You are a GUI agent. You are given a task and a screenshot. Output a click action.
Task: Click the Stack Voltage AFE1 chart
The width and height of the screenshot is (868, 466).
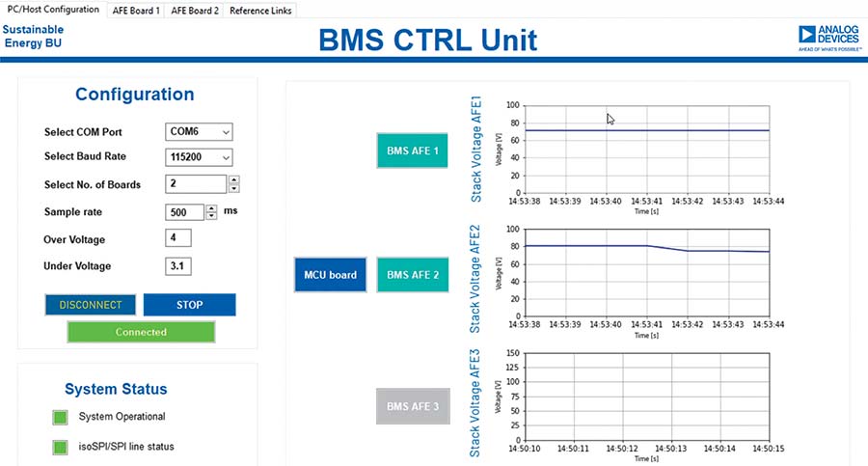(x=646, y=149)
